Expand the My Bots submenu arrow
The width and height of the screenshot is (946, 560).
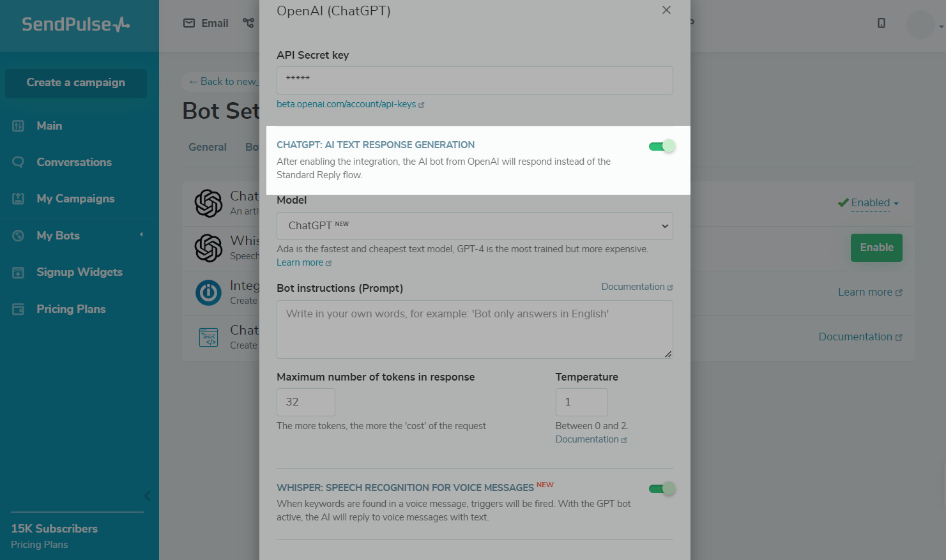pos(141,235)
